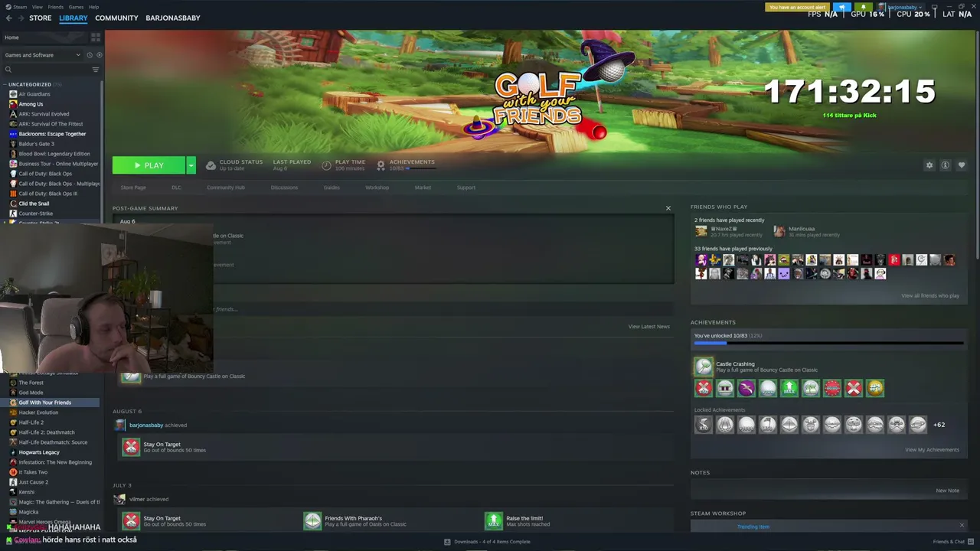Open the Guides link

[332, 187]
